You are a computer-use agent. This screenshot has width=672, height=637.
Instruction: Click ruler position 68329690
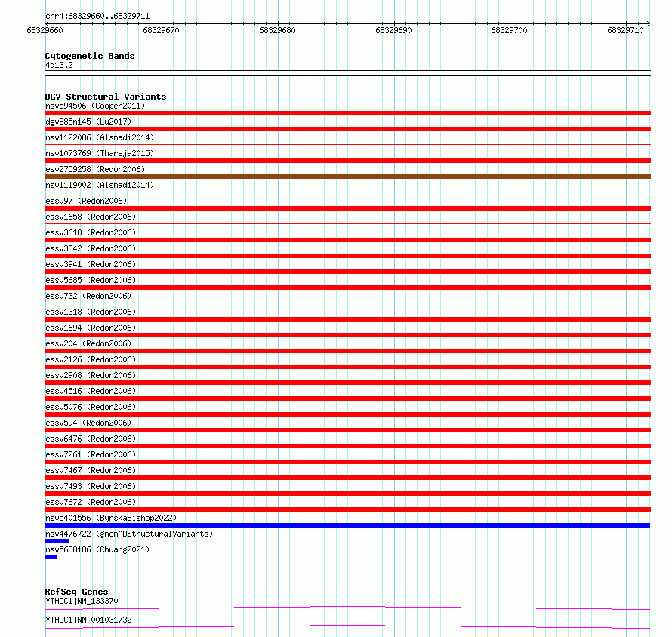[393, 30]
